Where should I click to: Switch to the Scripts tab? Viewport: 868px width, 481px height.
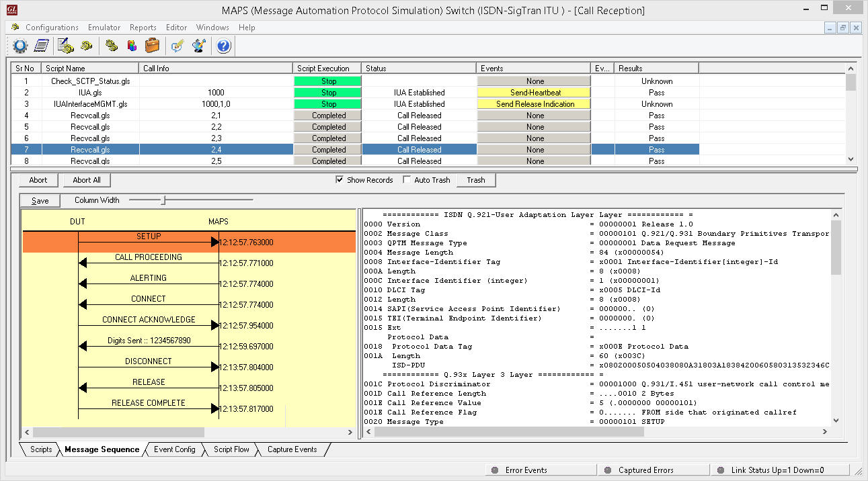click(41, 449)
